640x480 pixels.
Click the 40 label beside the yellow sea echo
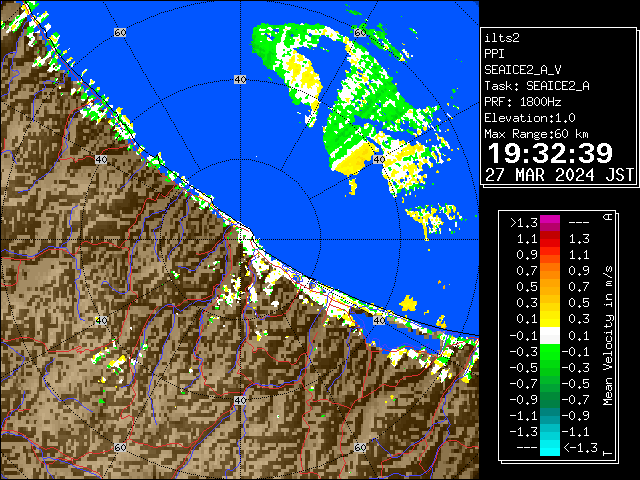pyautogui.click(x=379, y=160)
